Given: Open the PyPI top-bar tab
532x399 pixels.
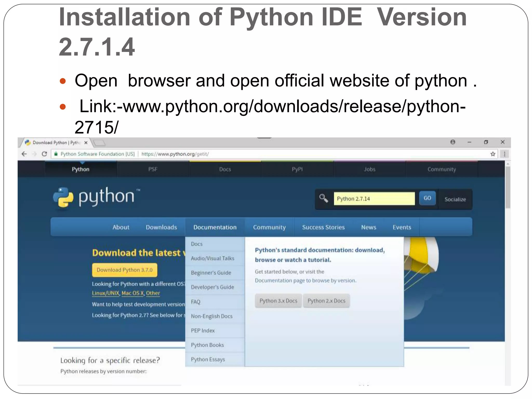Looking at the screenshot, I should point(297,169).
